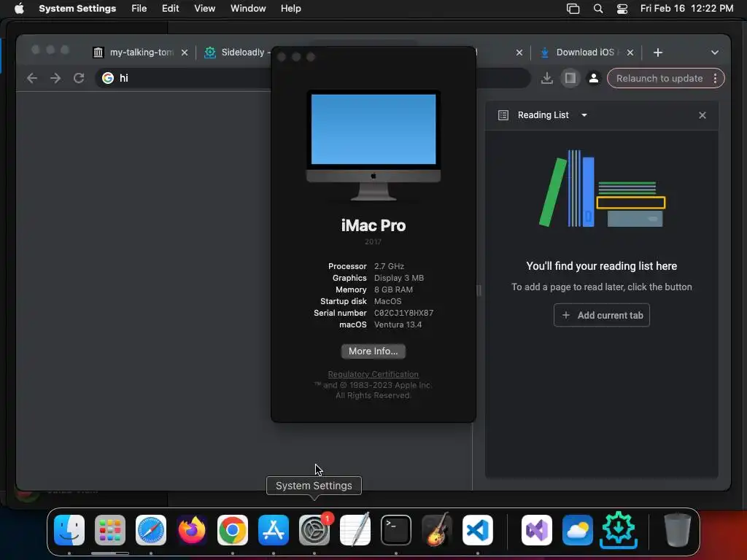
Task: Open Chrome three-dot menu
Action: (715, 79)
